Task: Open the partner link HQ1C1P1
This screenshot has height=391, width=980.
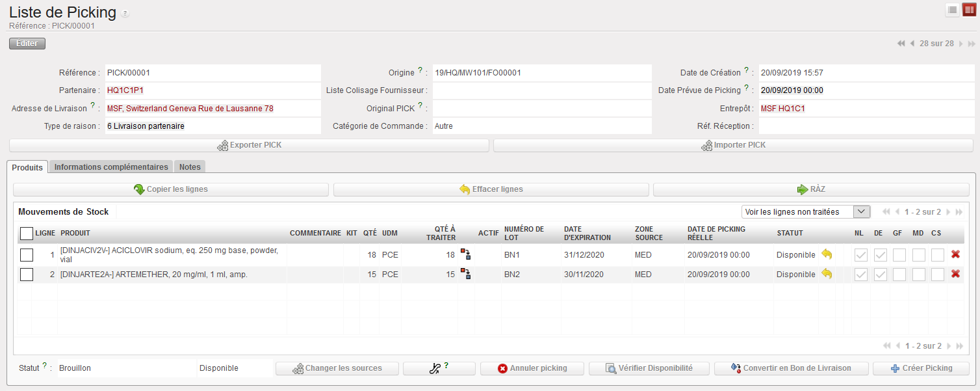Action: (125, 90)
